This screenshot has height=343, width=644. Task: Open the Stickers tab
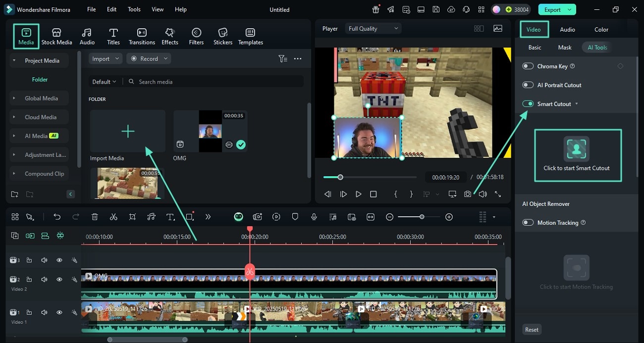point(223,36)
